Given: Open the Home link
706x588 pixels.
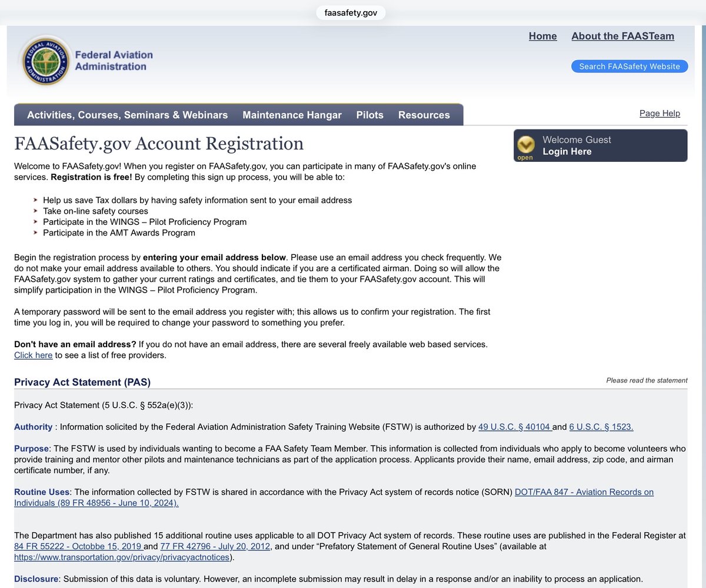Looking at the screenshot, I should [x=542, y=36].
